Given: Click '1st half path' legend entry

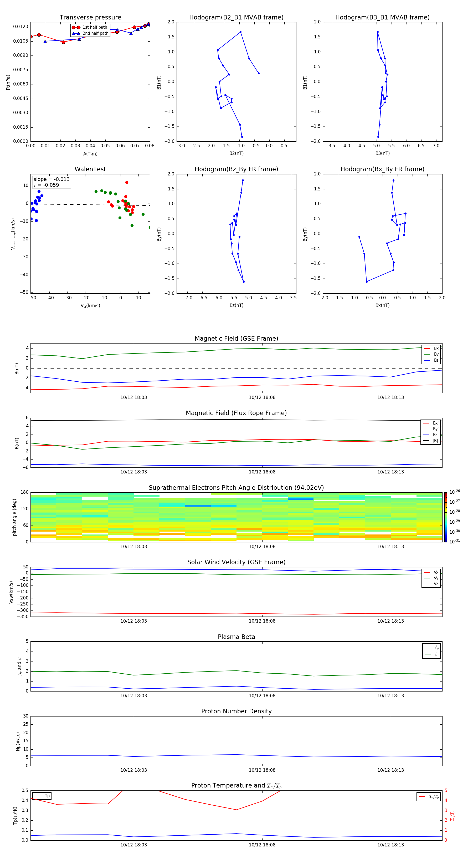Looking at the screenshot, I should 90,27.
